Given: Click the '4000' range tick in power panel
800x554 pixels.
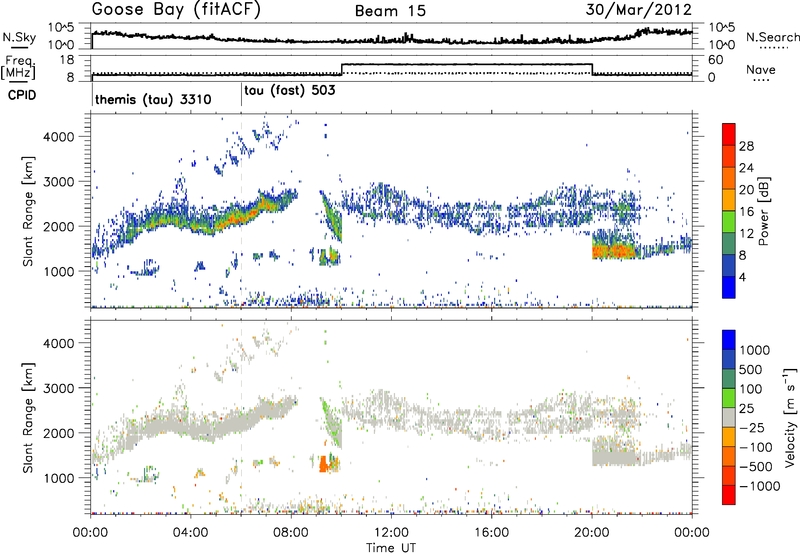Looking at the screenshot, I should [58, 137].
